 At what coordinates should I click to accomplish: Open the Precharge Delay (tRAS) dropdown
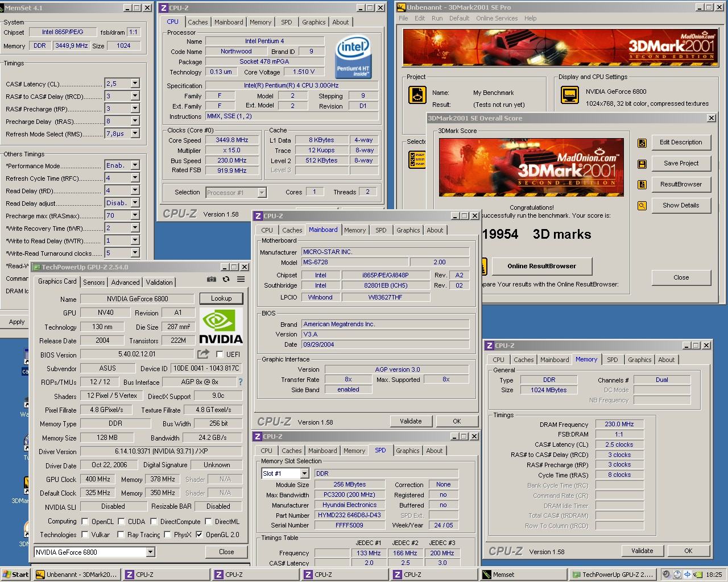135,121
